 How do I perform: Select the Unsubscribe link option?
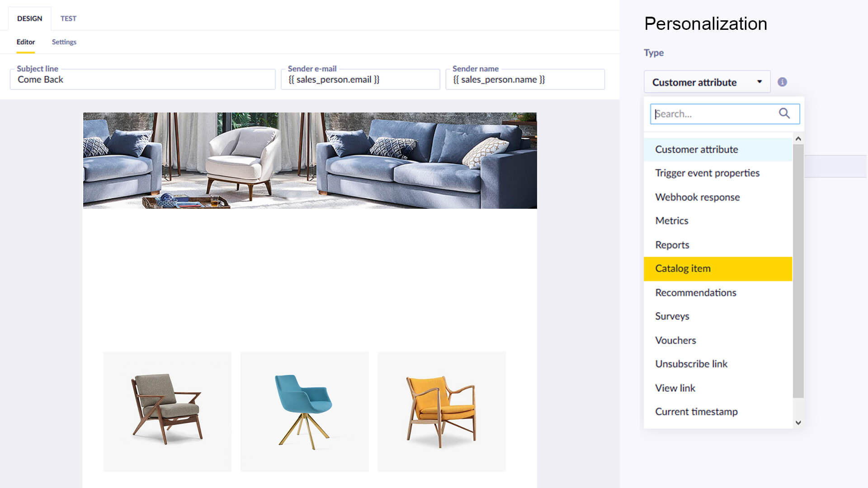pos(718,364)
